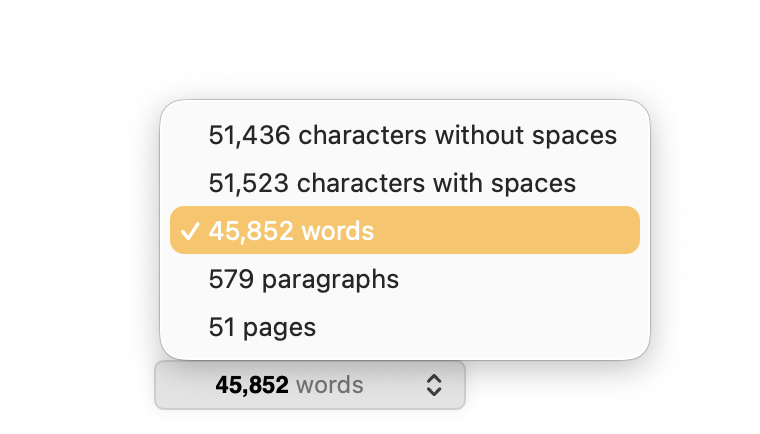Viewport: 760px width, 434px height.
Task: Display the characters with spaces count
Action: [405, 183]
